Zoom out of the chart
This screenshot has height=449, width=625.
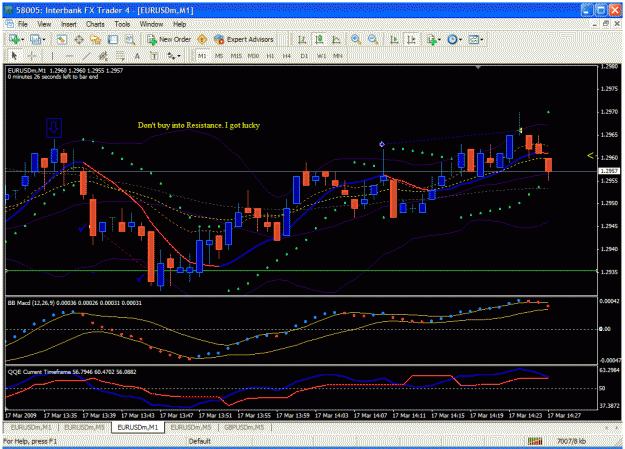373,39
